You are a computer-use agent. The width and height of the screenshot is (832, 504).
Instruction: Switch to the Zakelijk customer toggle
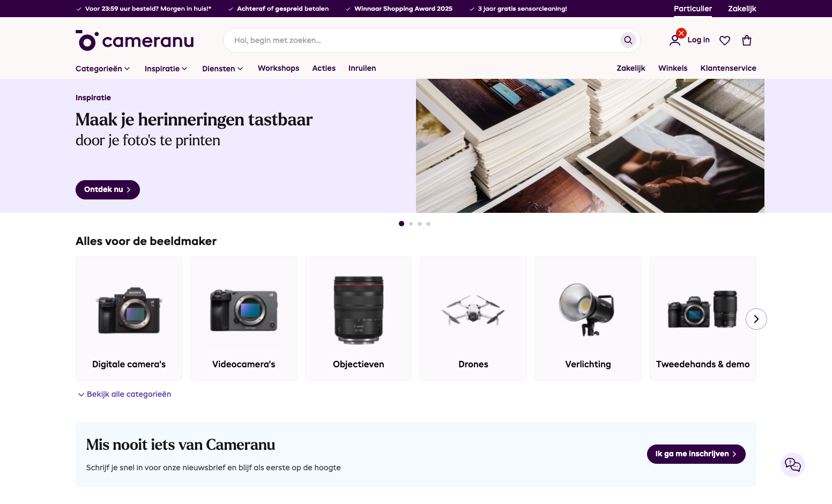(x=742, y=9)
